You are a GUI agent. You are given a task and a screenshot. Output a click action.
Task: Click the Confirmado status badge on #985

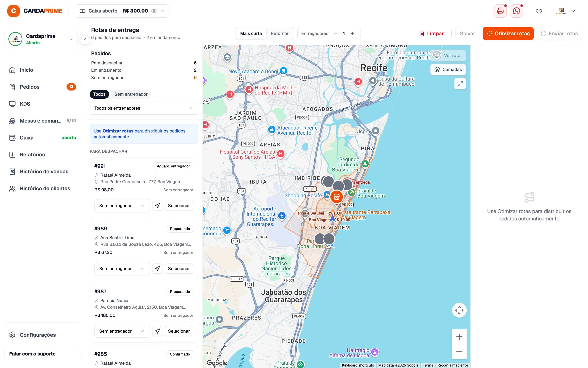point(180,354)
